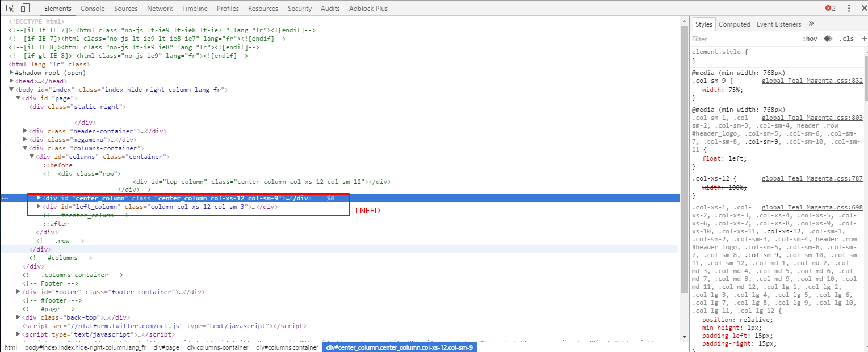Image resolution: width=868 pixels, height=352 pixels.
Task: Collapse the div#page node
Action: (x=19, y=98)
